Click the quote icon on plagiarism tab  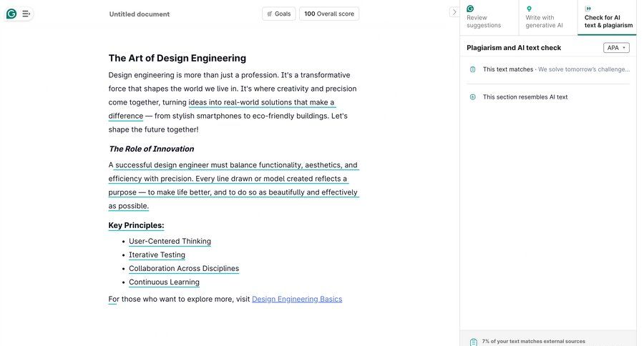click(x=588, y=9)
